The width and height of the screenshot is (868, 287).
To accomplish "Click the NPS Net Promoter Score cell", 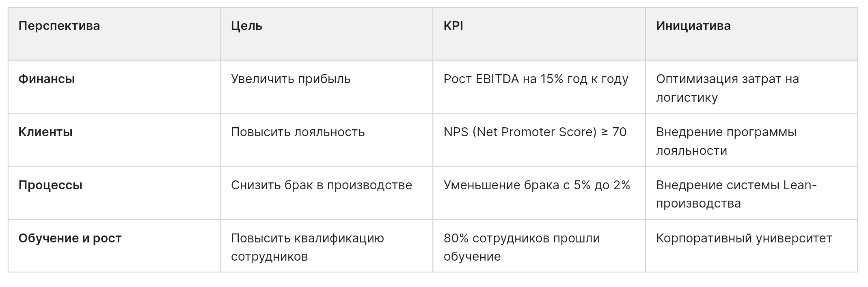I will pyautogui.click(x=539, y=140).
